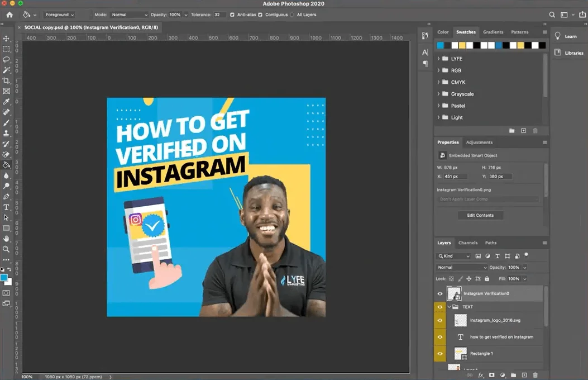This screenshot has height=380, width=588.
Task: Disable the Anti-alias checkbox
Action: click(232, 15)
